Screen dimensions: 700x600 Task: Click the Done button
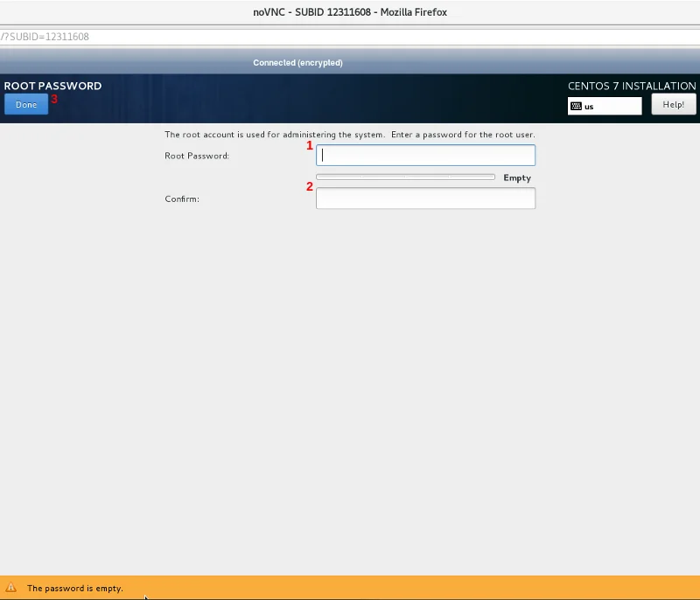click(x=26, y=105)
